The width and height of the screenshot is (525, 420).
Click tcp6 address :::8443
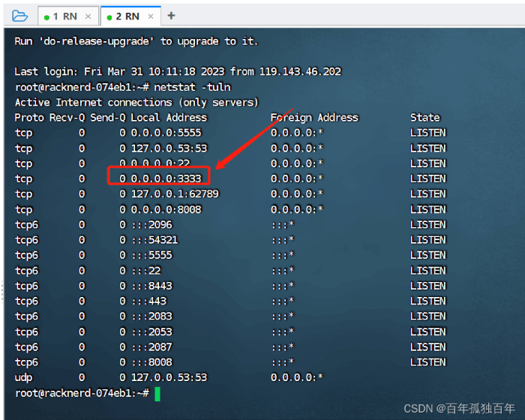[x=151, y=286]
